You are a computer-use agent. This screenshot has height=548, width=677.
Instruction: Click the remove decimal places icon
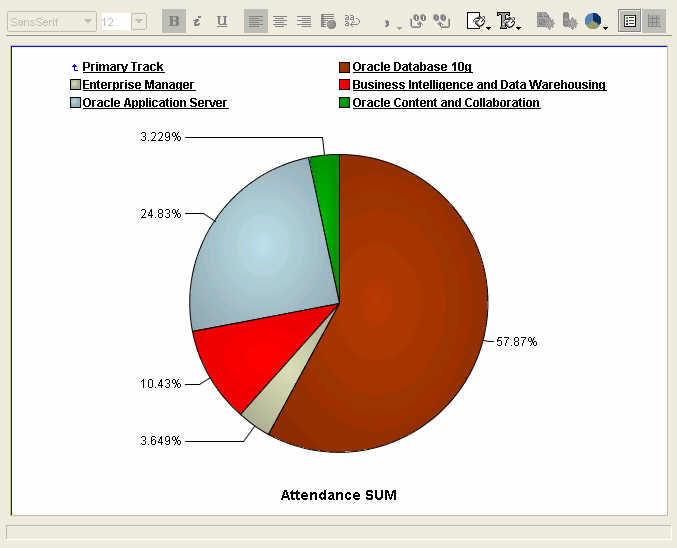[x=442, y=21]
